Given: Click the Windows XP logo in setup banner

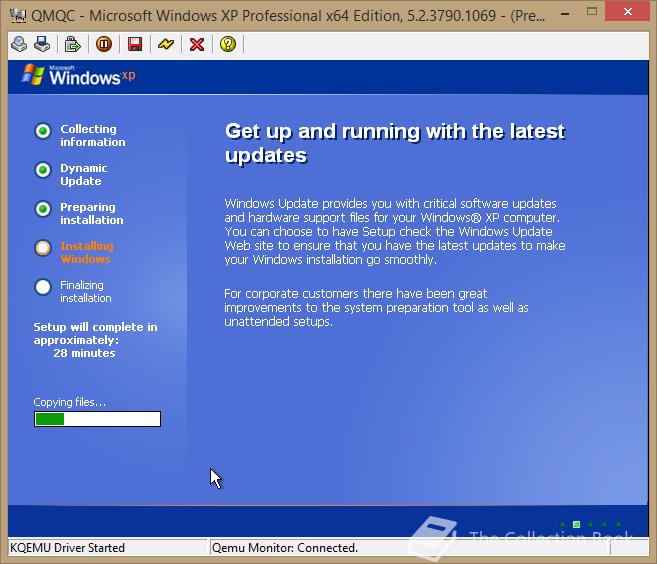Looking at the screenshot, I should click(78, 75).
